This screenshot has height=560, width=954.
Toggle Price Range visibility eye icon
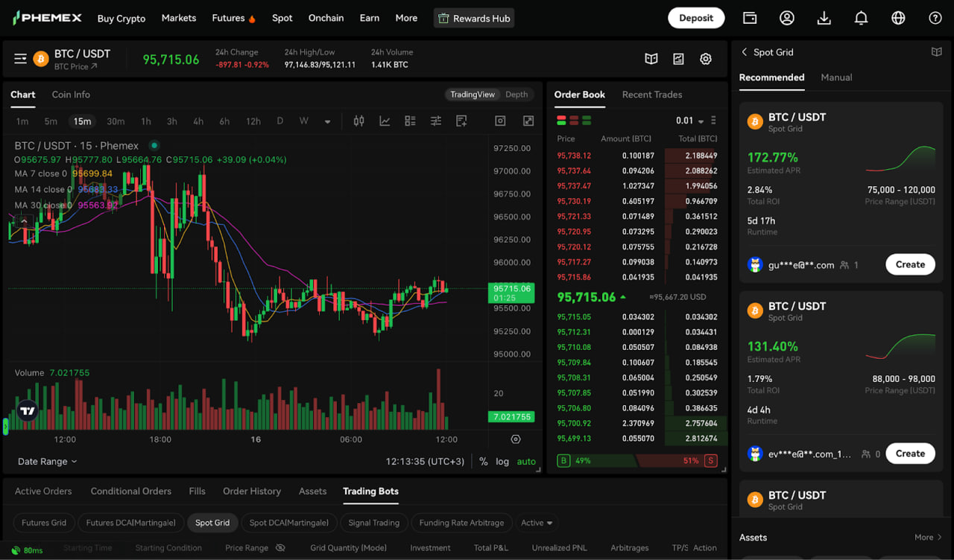click(280, 548)
